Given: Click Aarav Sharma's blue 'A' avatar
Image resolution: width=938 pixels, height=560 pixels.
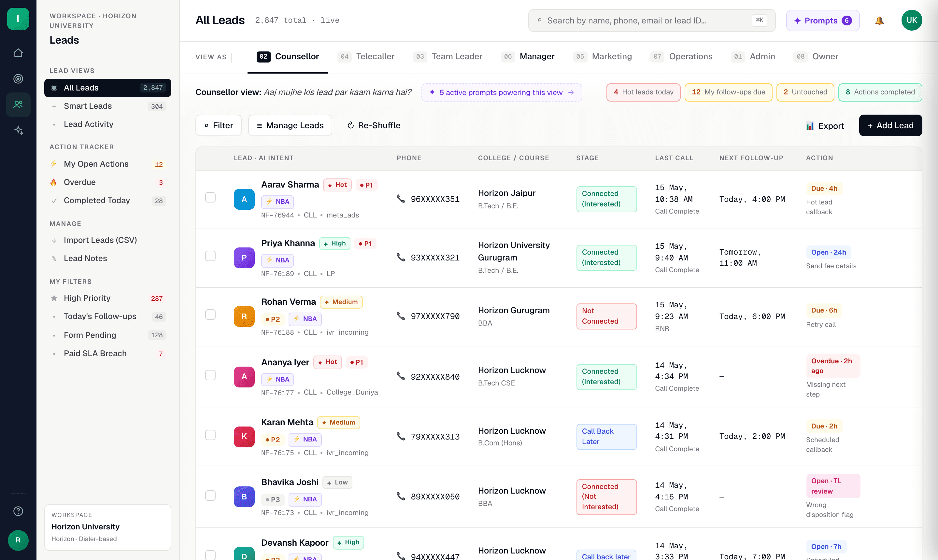Looking at the screenshot, I should tap(244, 199).
